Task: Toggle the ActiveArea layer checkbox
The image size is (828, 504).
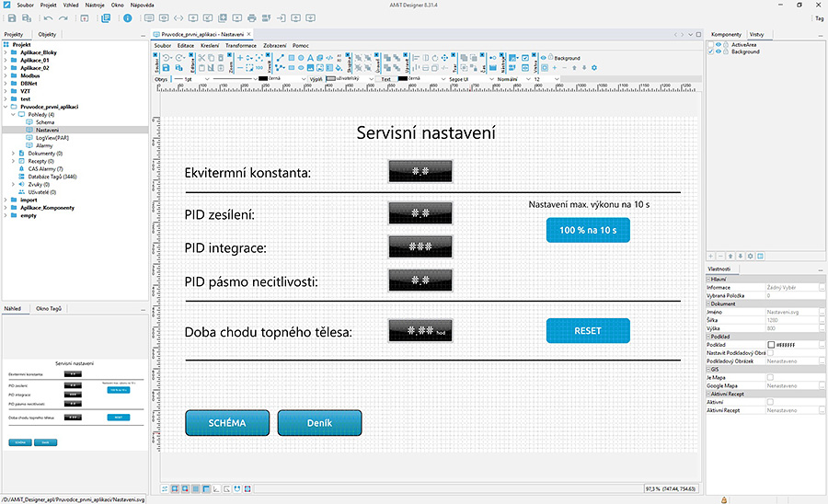Action: [x=711, y=45]
